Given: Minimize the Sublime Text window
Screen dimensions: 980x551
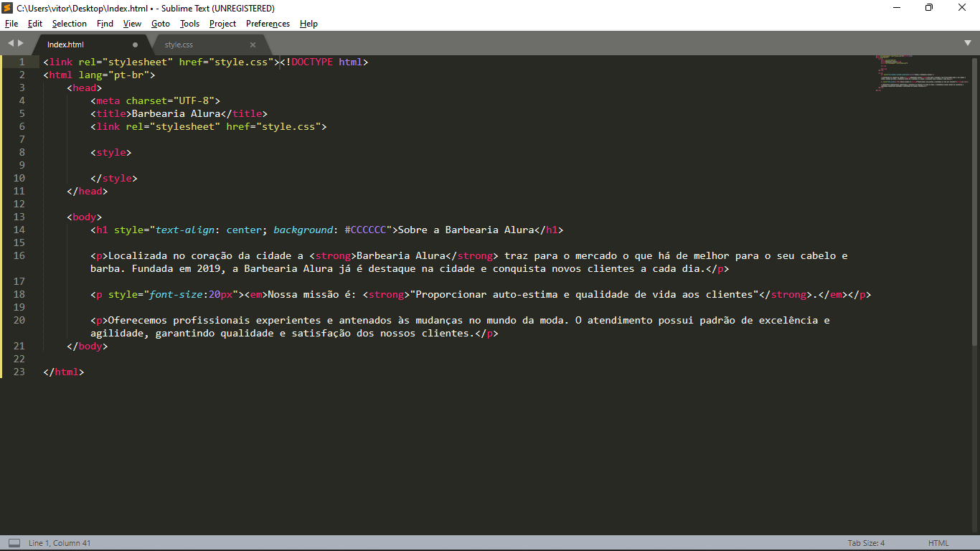Looking at the screenshot, I should [897, 8].
